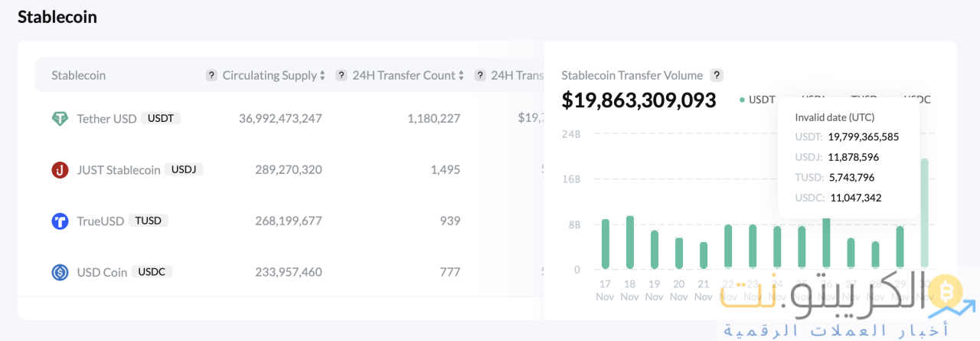
Task: Click the help icon before 24H Transfer Volume
Action: (x=480, y=75)
